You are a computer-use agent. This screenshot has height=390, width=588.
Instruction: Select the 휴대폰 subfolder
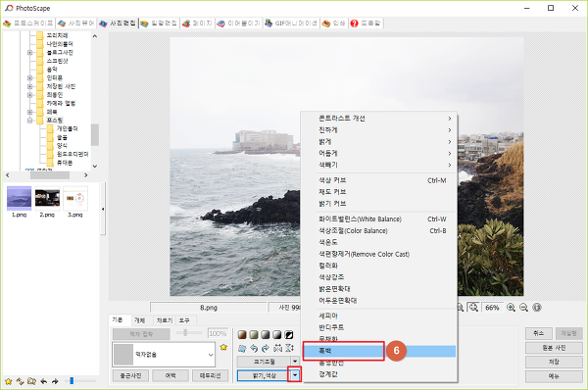pyautogui.click(x=65, y=163)
